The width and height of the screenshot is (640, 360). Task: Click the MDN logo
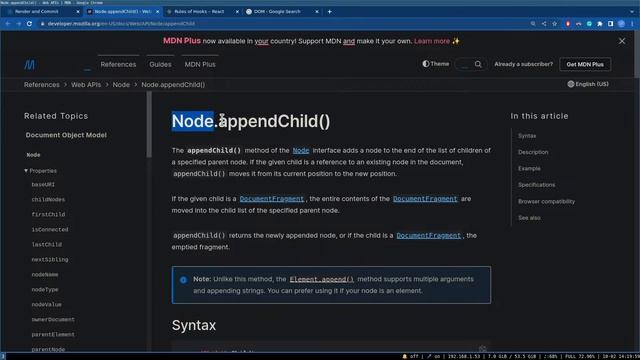(x=29, y=64)
